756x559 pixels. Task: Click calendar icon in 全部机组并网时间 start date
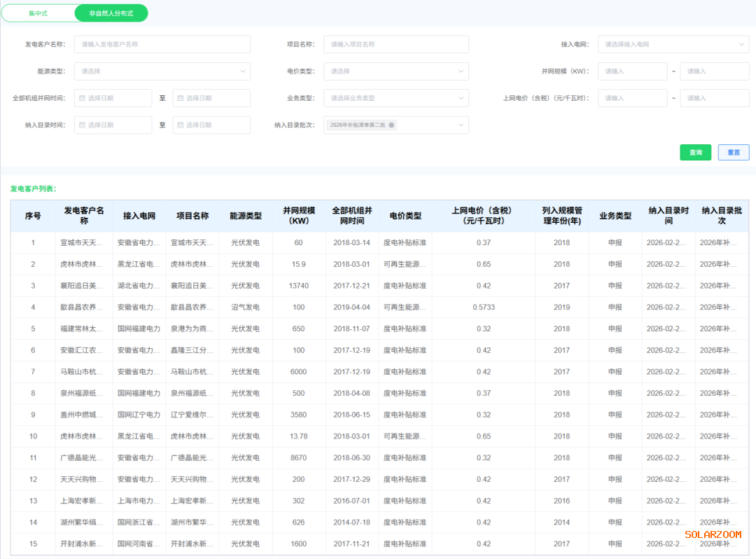click(x=82, y=99)
